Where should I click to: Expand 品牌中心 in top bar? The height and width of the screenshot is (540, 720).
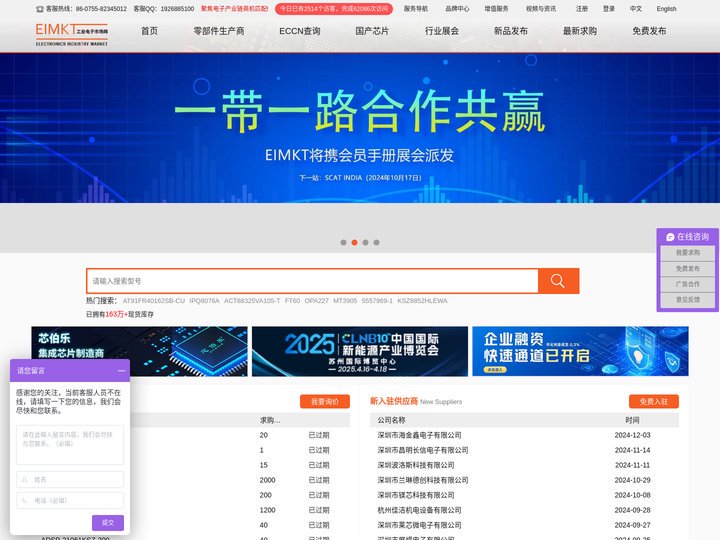(x=457, y=9)
